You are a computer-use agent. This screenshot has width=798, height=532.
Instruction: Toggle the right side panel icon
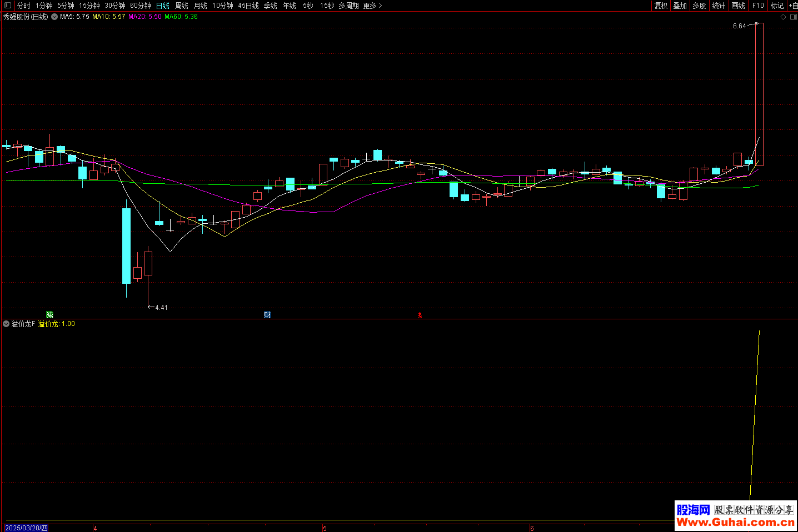pos(794,17)
